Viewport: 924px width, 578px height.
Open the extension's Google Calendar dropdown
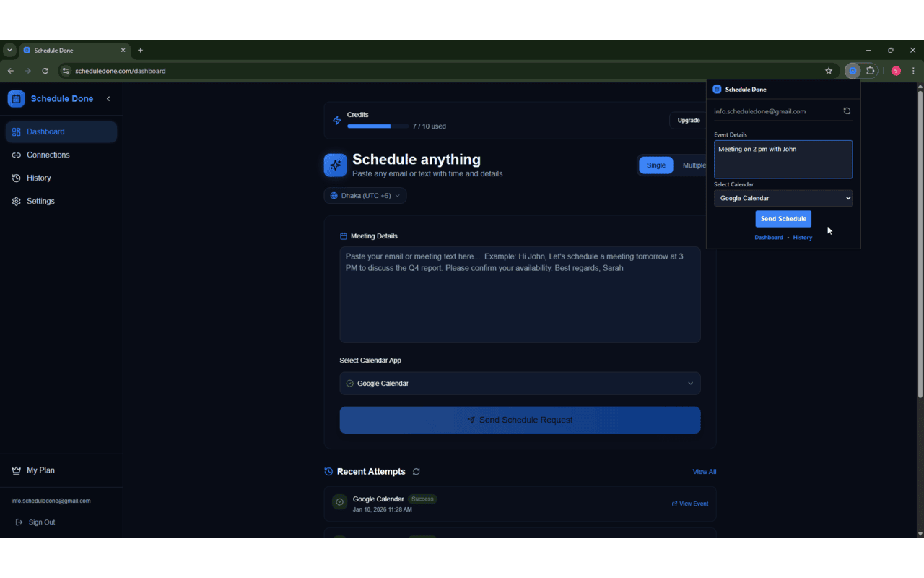tap(783, 198)
